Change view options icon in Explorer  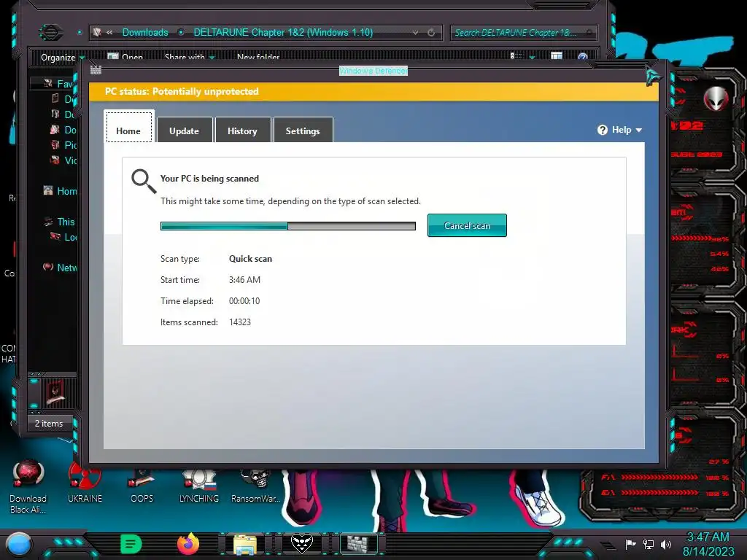point(516,56)
